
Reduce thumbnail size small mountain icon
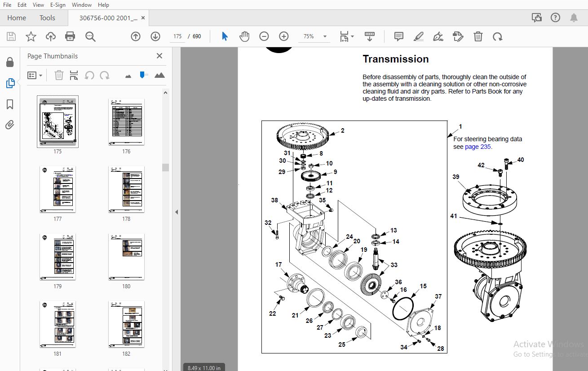point(128,76)
